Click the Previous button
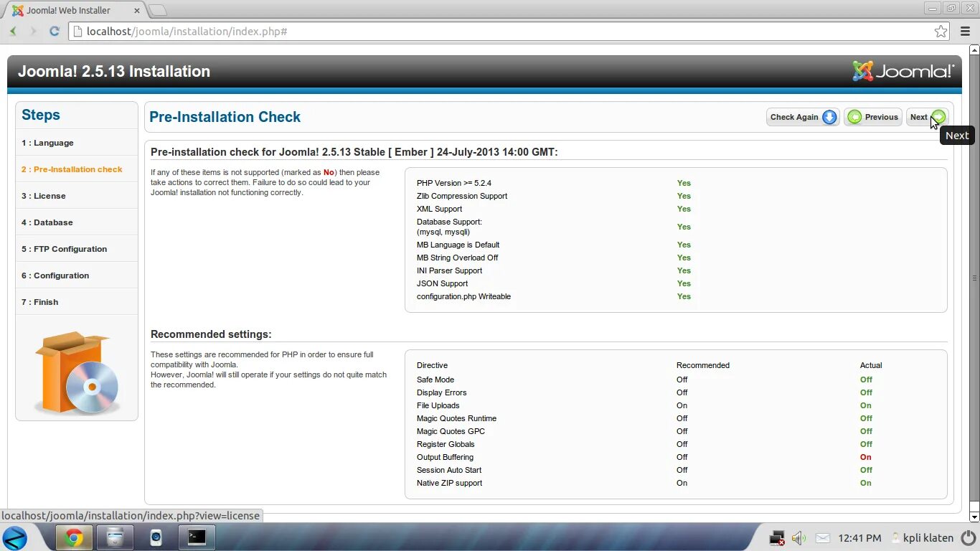The height and width of the screenshot is (551, 980). pyautogui.click(x=873, y=117)
